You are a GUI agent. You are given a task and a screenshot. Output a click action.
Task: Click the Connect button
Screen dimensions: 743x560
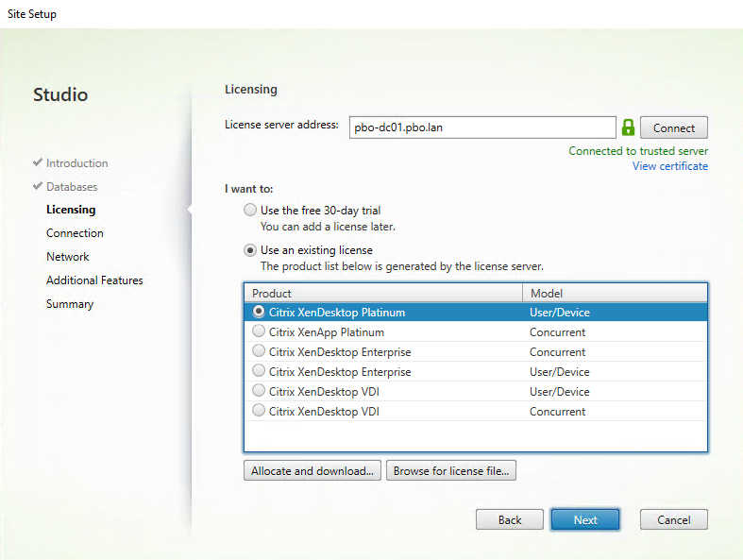point(673,127)
